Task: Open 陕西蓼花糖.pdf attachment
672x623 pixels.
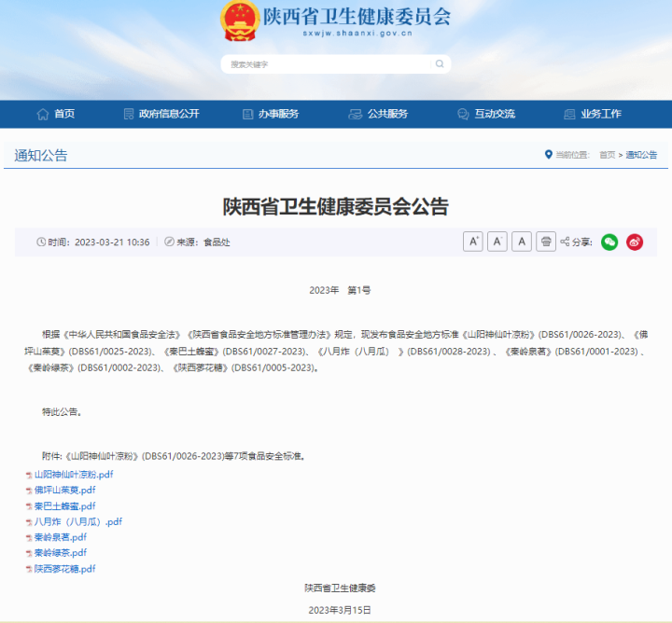Action: pos(64,568)
